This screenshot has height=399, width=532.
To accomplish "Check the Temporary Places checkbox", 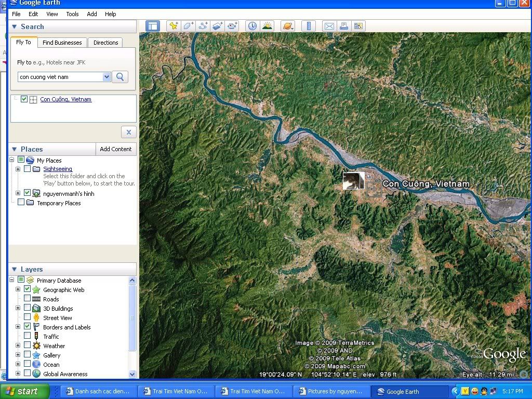I will click(x=21, y=202).
